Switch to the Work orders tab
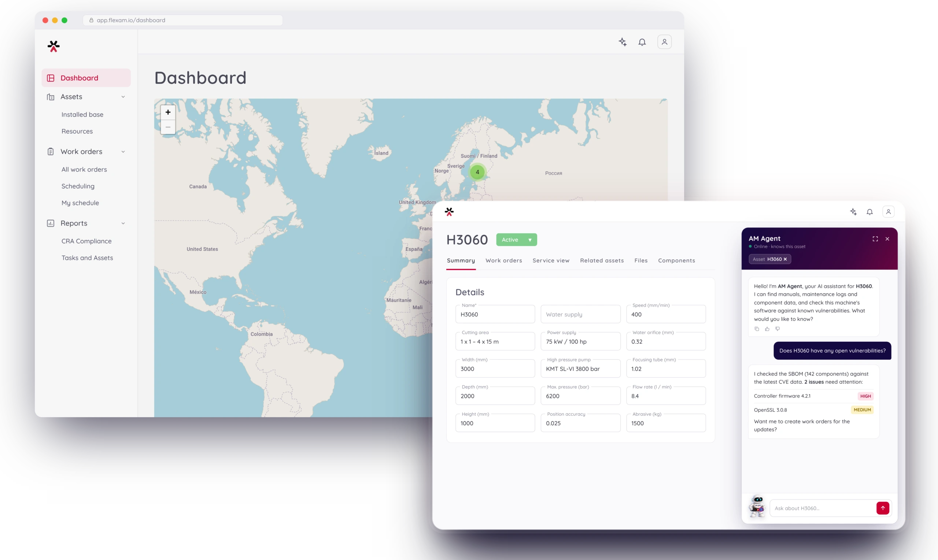This screenshot has height=560, width=938. click(x=503, y=260)
